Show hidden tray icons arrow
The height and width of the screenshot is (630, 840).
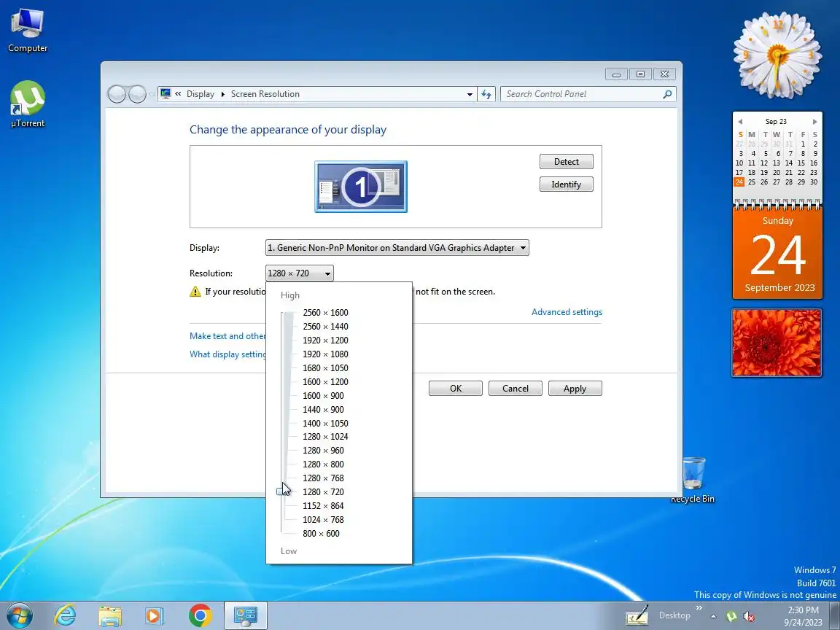(713, 617)
